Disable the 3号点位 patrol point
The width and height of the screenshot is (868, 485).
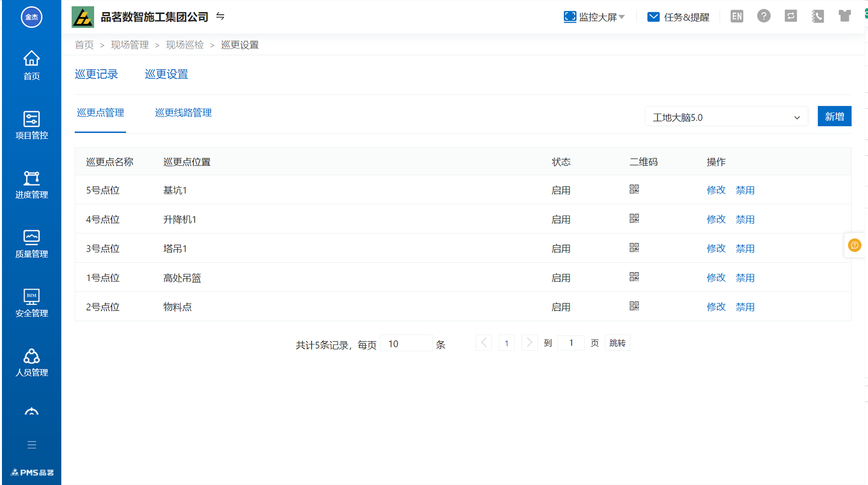[744, 248]
